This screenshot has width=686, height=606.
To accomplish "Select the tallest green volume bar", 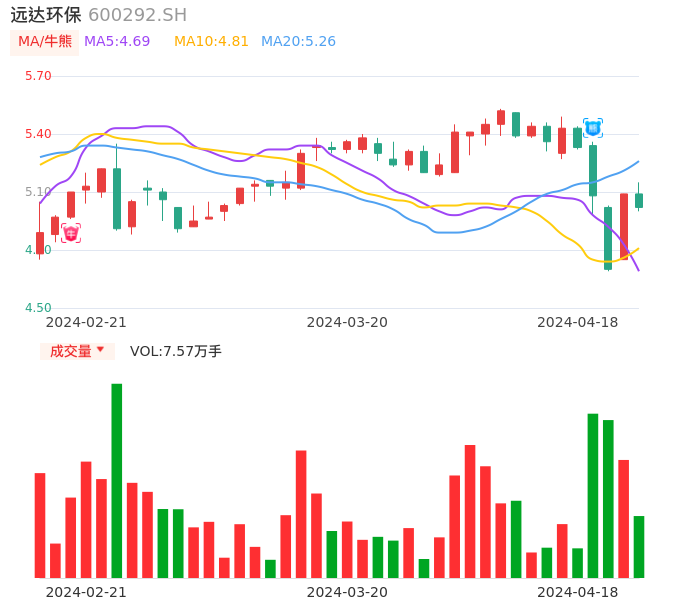I will (117, 480).
